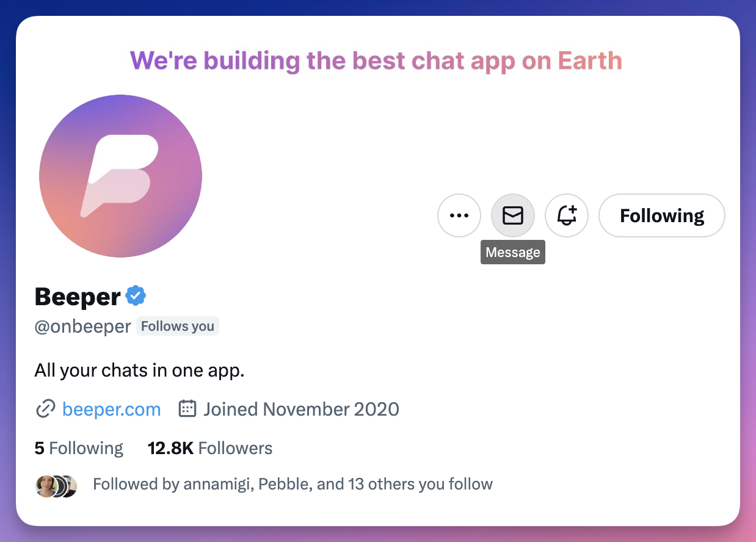This screenshot has width=756, height=542.
Task: Click the Beeper display name
Action: tap(78, 297)
